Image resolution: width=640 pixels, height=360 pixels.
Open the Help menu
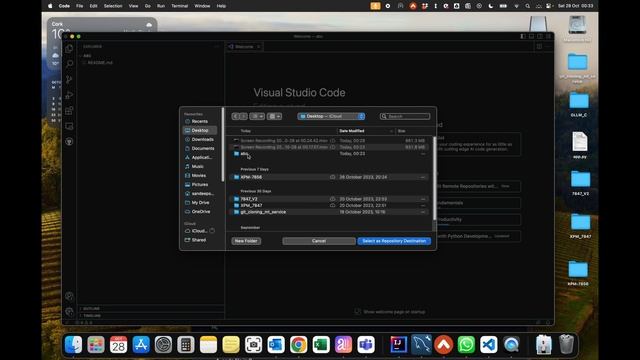[x=221, y=6]
